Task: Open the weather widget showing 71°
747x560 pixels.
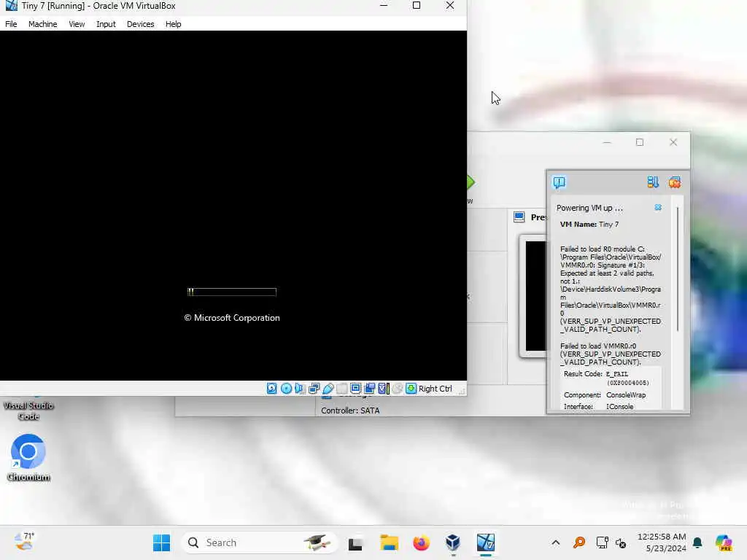Action: click(x=24, y=542)
